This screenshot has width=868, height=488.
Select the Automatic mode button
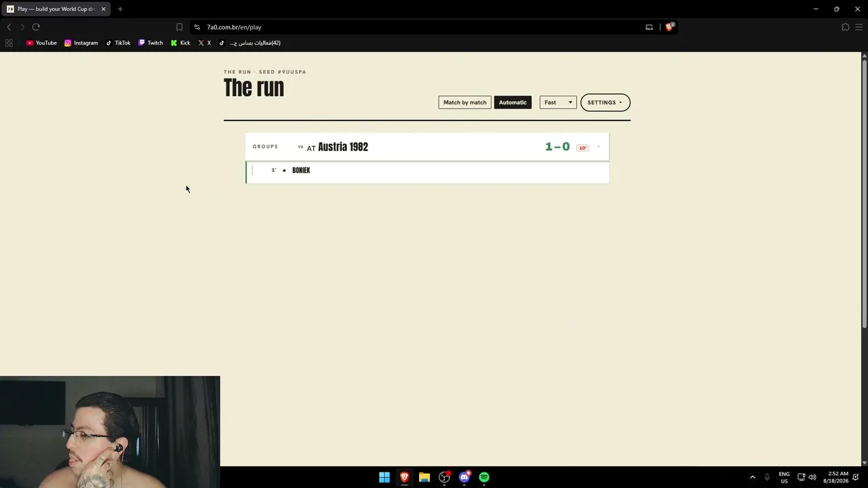513,102
